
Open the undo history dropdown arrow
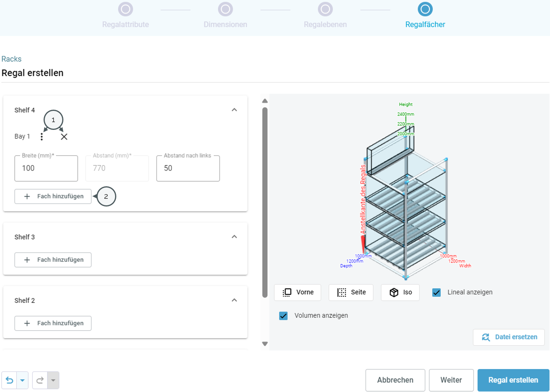coord(23,380)
